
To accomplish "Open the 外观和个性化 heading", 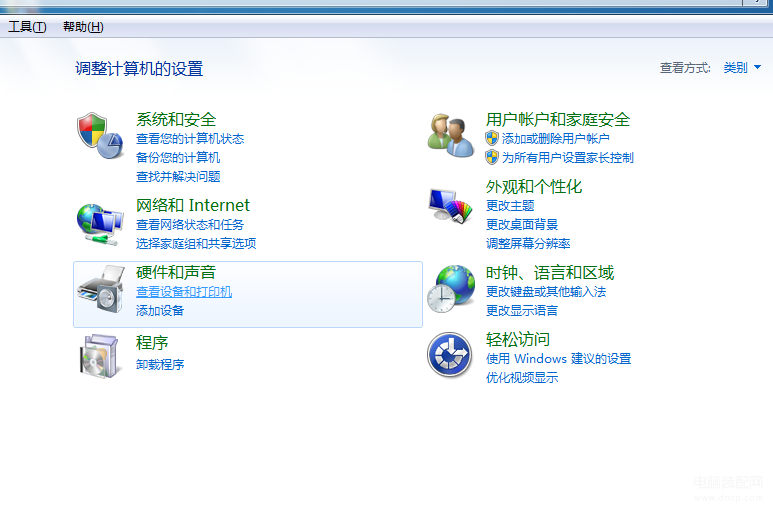I will click(534, 186).
